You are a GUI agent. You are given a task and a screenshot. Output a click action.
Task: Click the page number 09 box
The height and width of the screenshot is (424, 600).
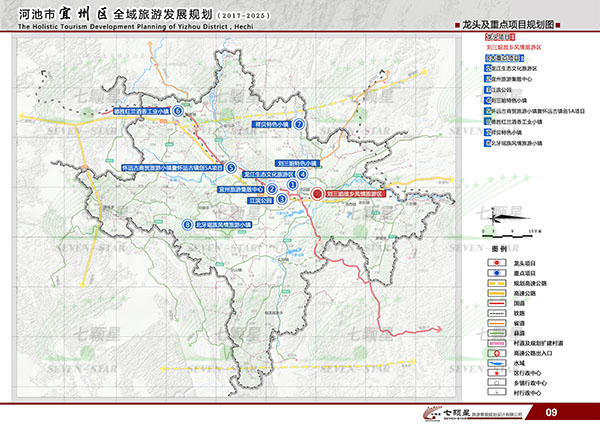(551, 412)
